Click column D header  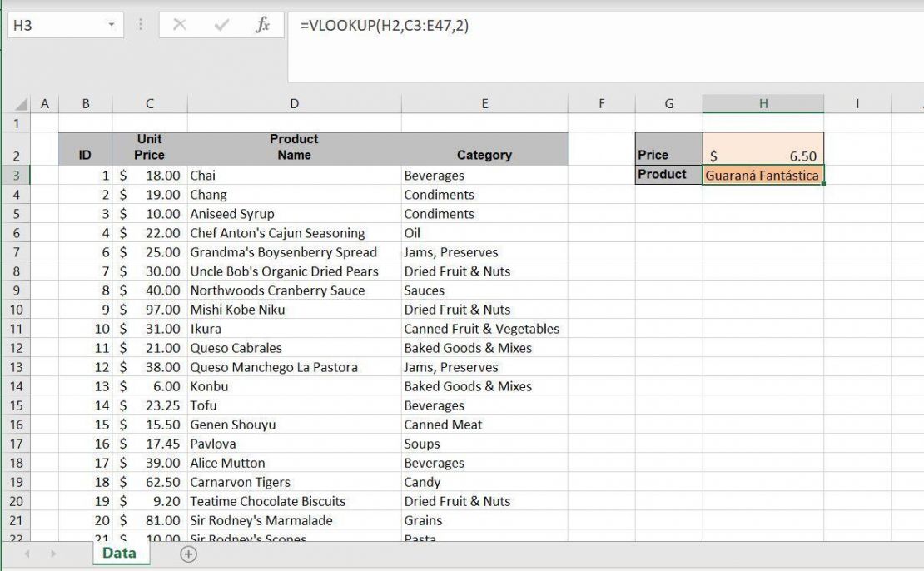click(294, 103)
